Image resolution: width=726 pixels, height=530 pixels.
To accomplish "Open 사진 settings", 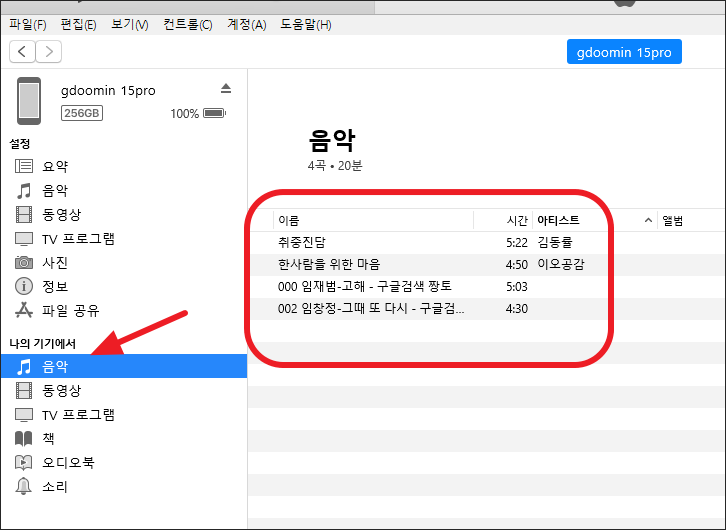I will pos(55,262).
